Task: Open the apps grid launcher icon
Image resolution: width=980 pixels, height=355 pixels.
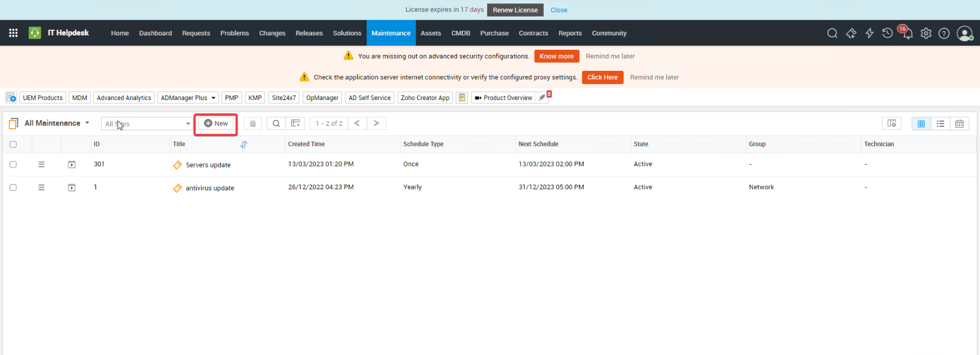Action: coord(13,33)
